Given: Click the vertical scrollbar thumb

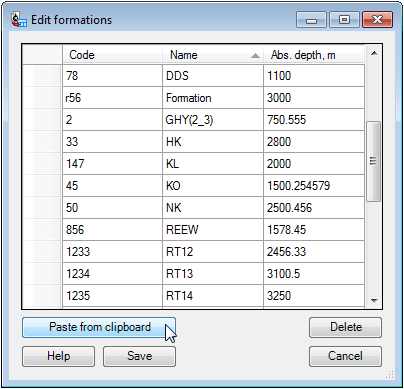Looking at the screenshot, I should click(374, 161).
